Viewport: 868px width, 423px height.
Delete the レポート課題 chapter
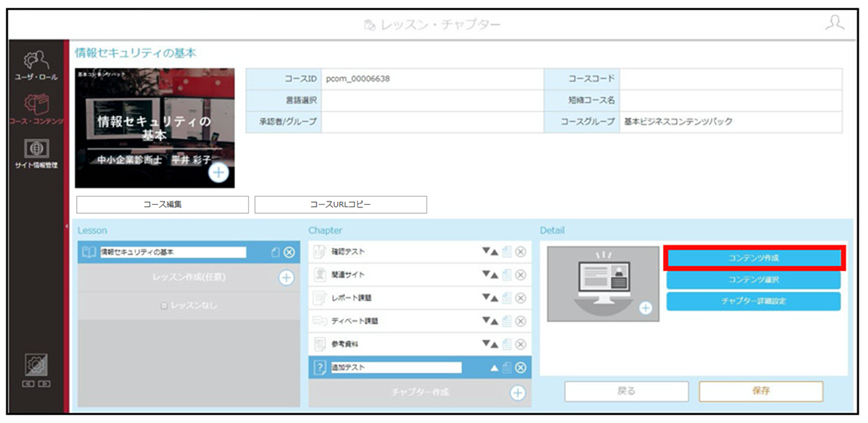tap(520, 298)
